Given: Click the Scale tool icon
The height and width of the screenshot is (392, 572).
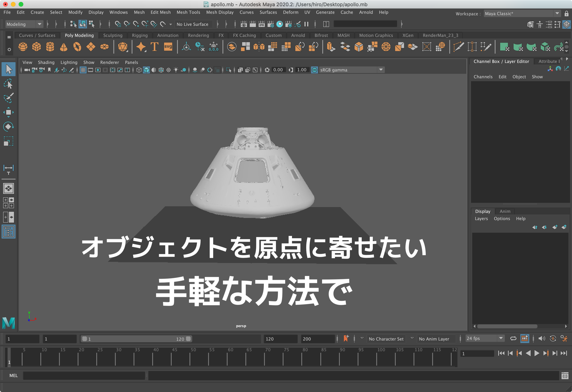Looking at the screenshot, I should pyautogui.click(x=8, y=141).
